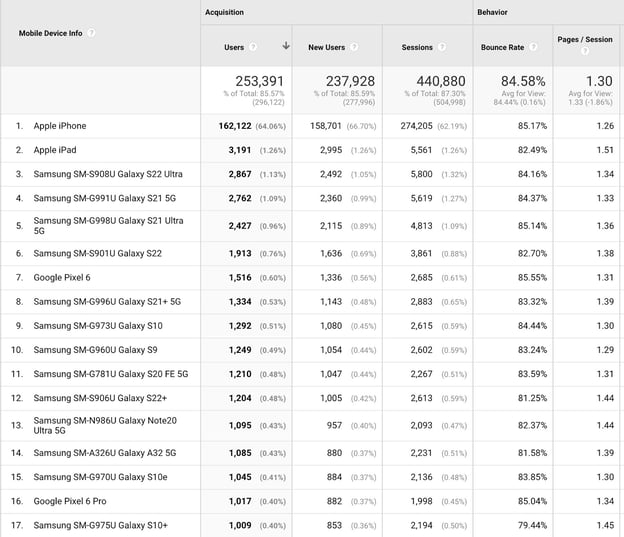Sort the table by New Users header
The width and height of the screenshot is (624, 537).
click(327, 47)
